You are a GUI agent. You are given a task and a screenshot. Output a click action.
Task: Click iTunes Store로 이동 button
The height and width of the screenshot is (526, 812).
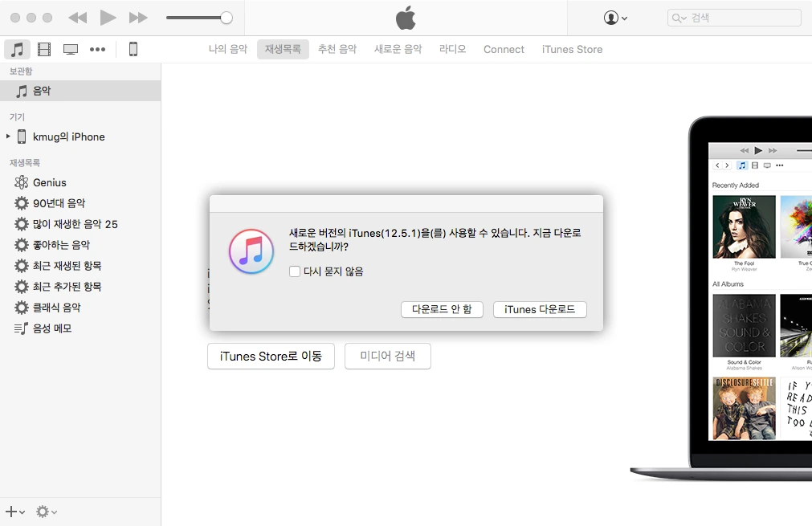point(271,356)
